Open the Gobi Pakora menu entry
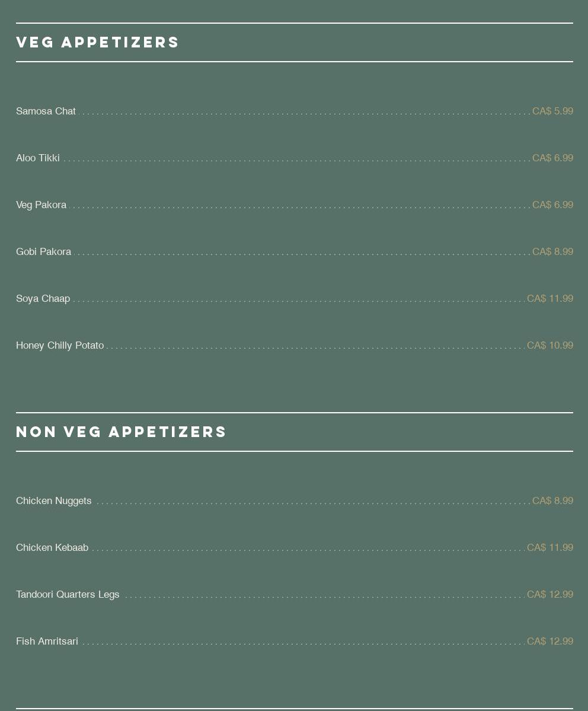Screen dimensions: 588x711 [43, 252]
